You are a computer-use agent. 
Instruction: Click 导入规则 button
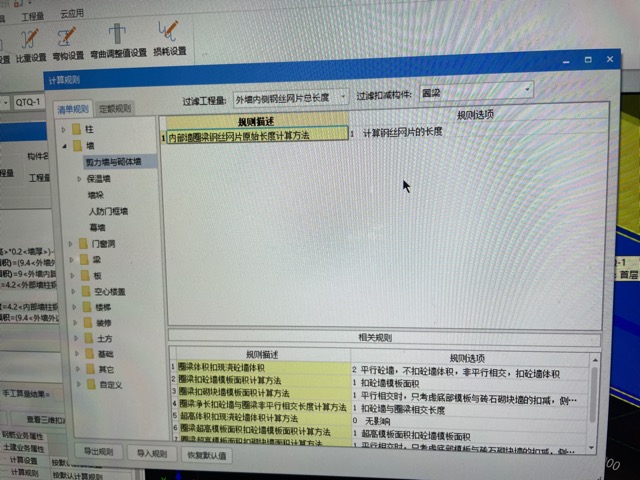point(151,453)
